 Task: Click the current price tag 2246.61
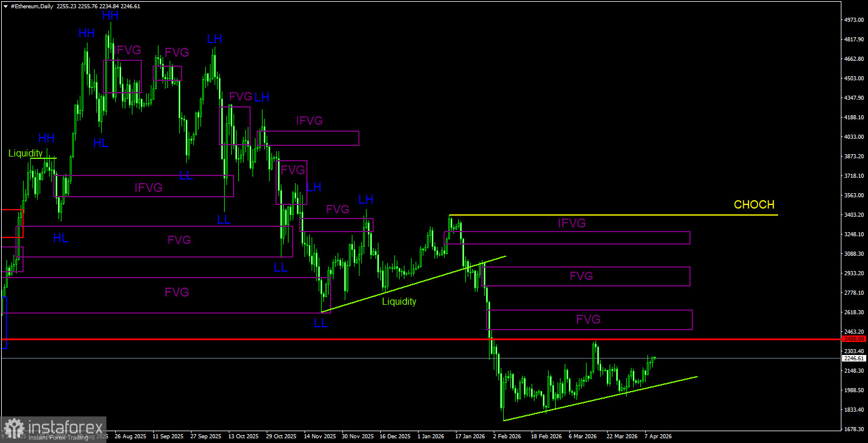coord(854,359)
